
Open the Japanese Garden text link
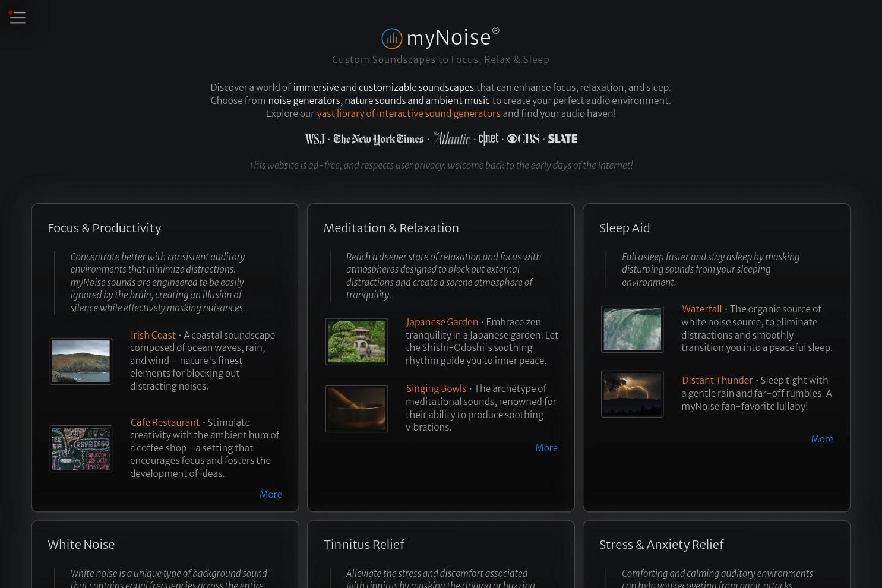pyautogui.click(x=442, y=322)
